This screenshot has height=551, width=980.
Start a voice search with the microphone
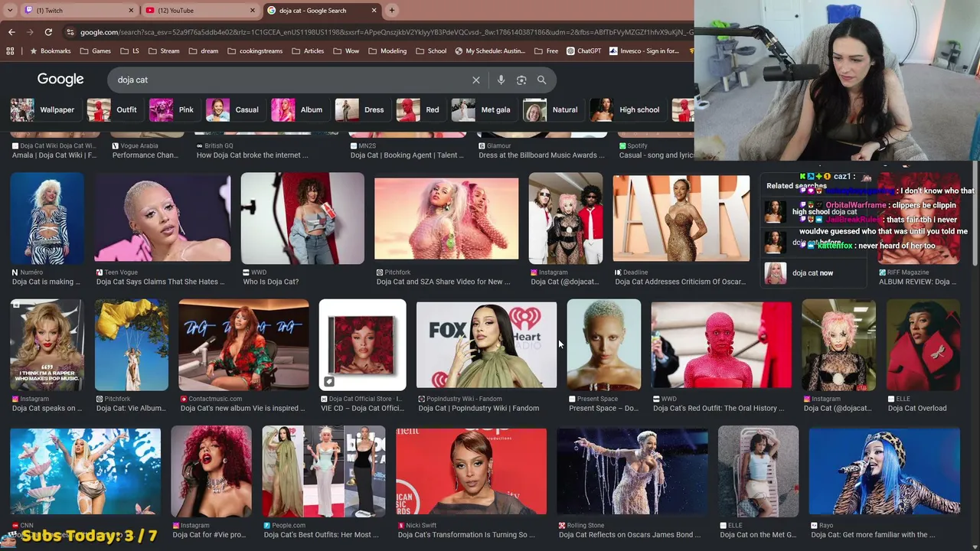click(501, 80)
